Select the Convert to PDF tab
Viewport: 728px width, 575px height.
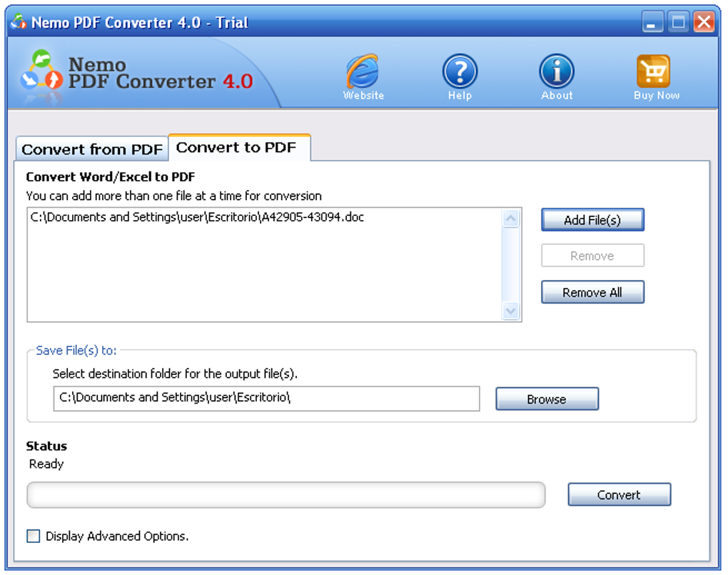tap(240, 147)
